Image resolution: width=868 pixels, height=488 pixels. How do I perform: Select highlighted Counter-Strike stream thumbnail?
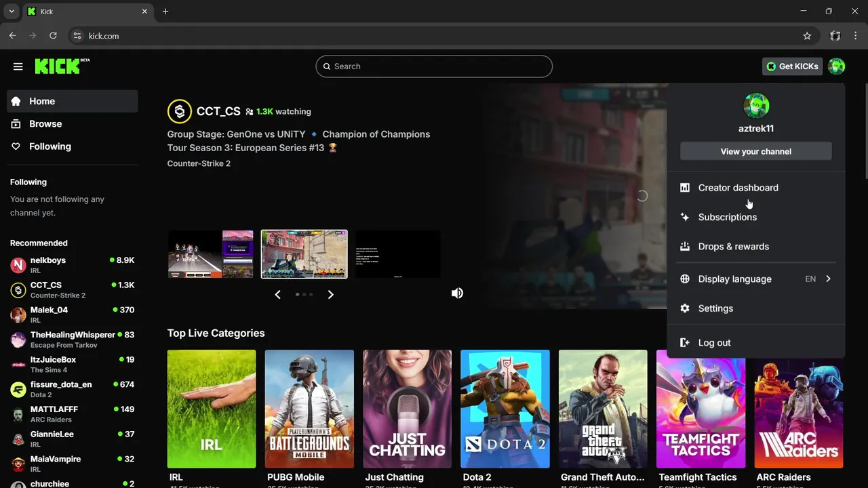pos(304,254)
